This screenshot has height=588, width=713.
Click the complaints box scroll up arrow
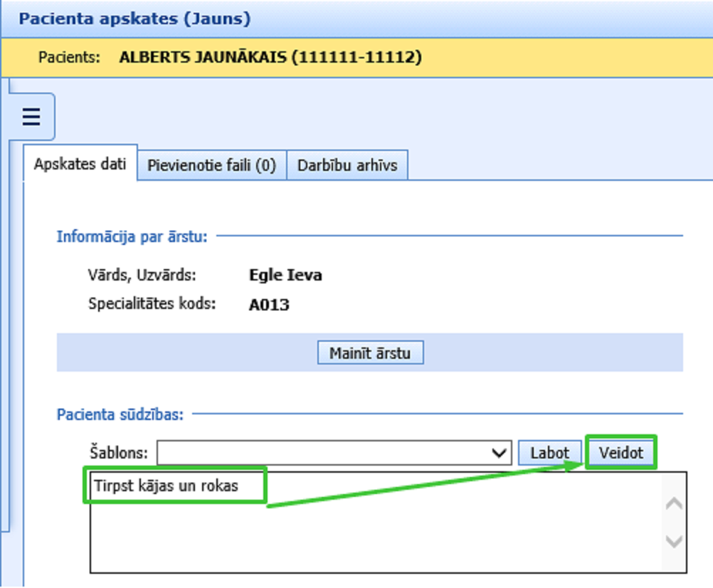pos(673,505)
